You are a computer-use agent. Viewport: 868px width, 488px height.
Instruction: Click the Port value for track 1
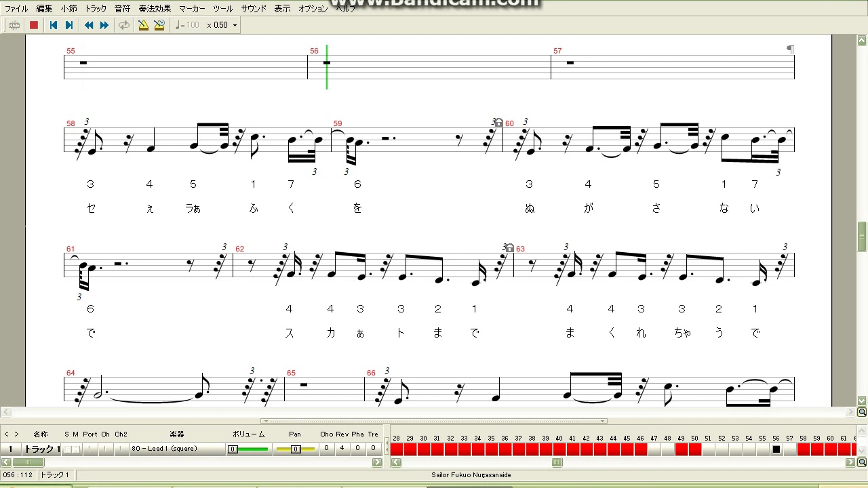coord(90,449)
